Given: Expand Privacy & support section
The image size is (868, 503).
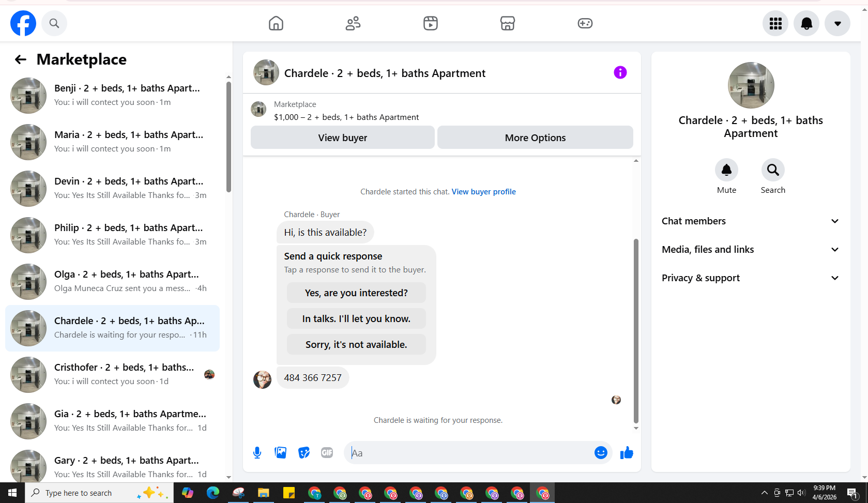Looking at the screenshot, I should [751, 278].
